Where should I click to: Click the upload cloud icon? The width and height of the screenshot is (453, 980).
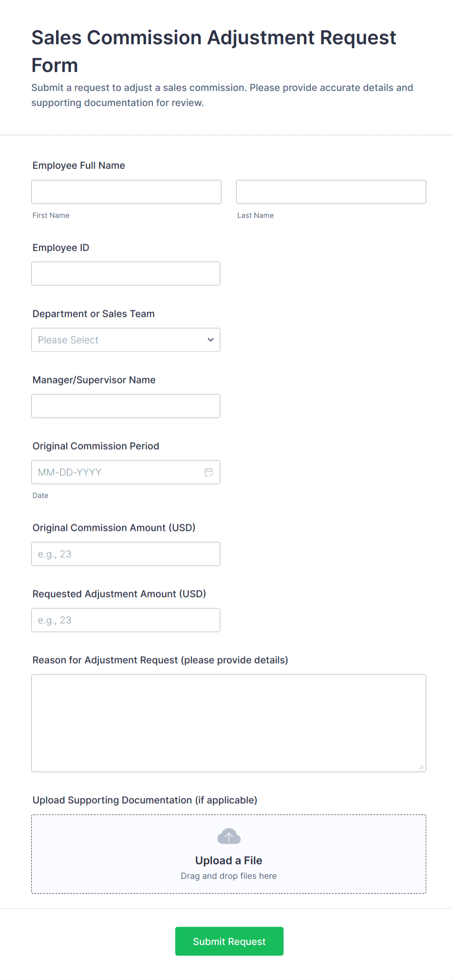click(x=228, y=836)
